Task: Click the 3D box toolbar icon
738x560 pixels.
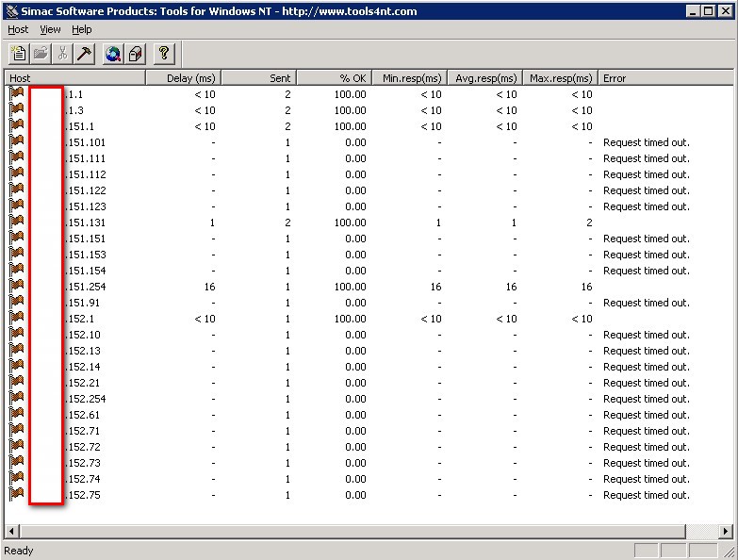Action: click(136, 54)
